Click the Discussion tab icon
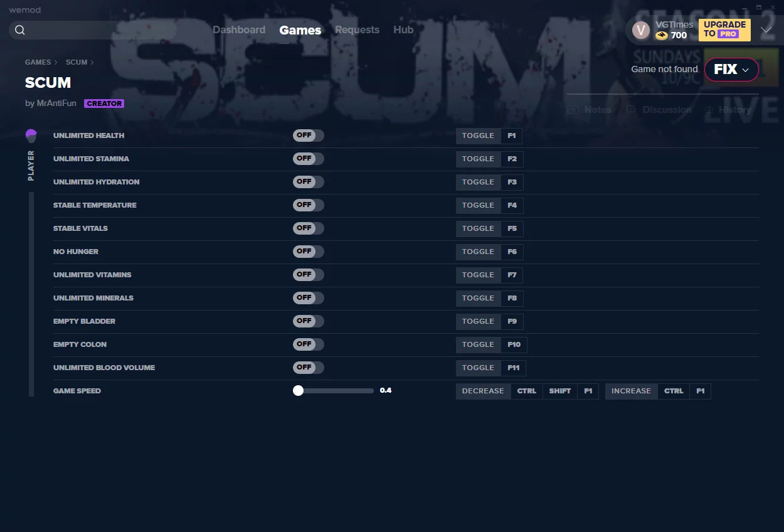Image resolution: width=784 pixels, height=532 pixels. (631, 110)
